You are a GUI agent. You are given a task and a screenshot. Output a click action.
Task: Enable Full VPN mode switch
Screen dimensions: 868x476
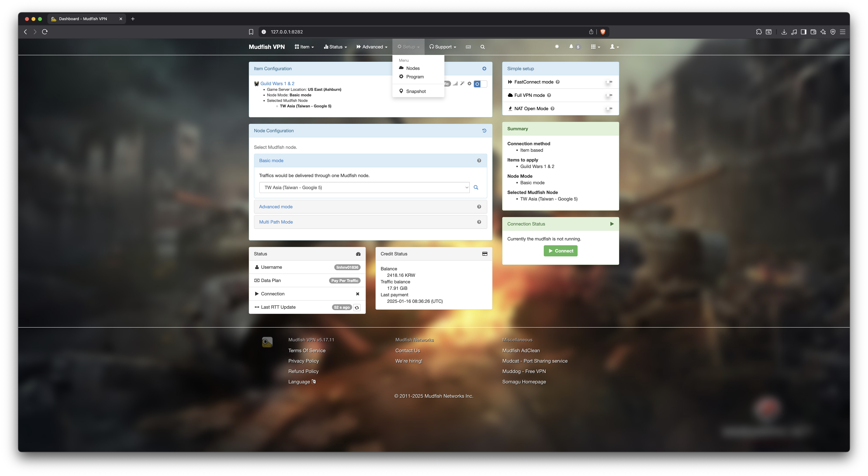point(609,95)
